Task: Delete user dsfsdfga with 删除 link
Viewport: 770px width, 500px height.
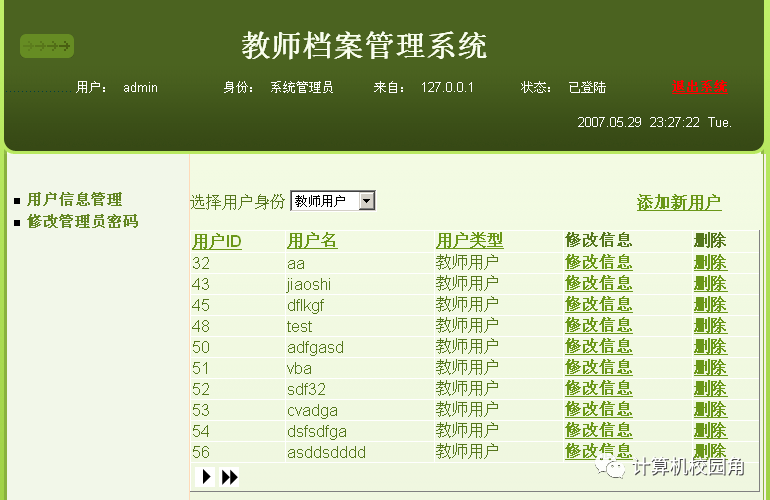Action: coord(710,431)
